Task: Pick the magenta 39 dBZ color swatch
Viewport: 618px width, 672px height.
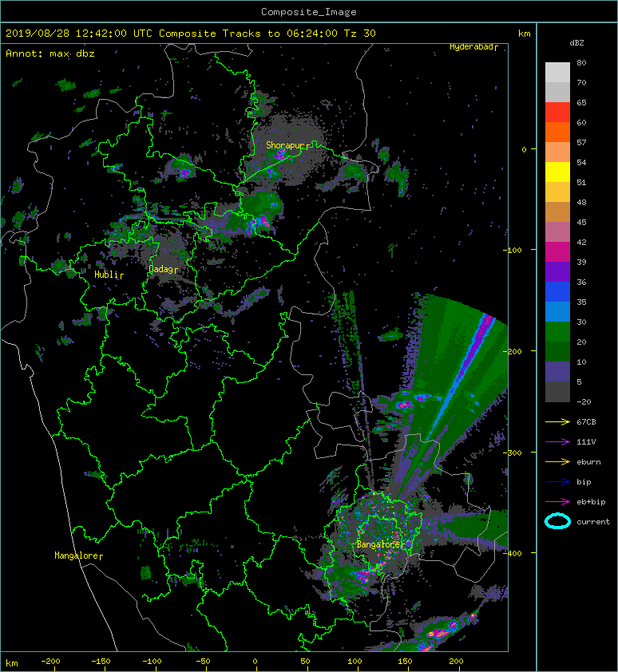Action: 557,252
